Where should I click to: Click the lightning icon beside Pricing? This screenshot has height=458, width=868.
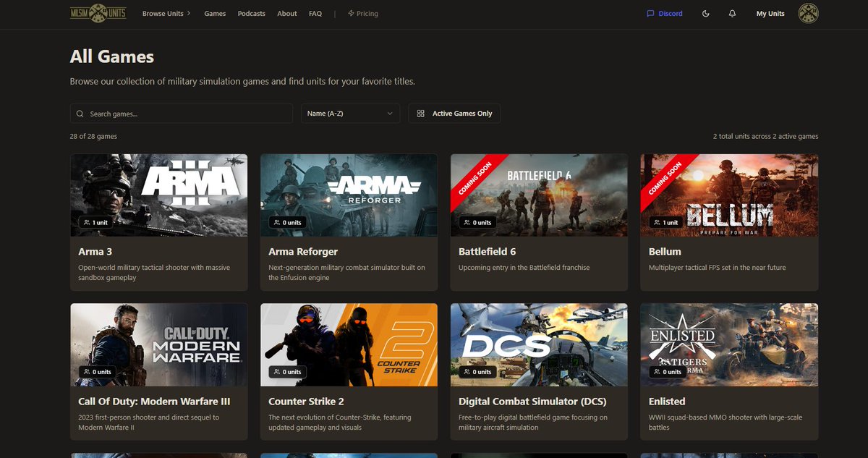351,14
